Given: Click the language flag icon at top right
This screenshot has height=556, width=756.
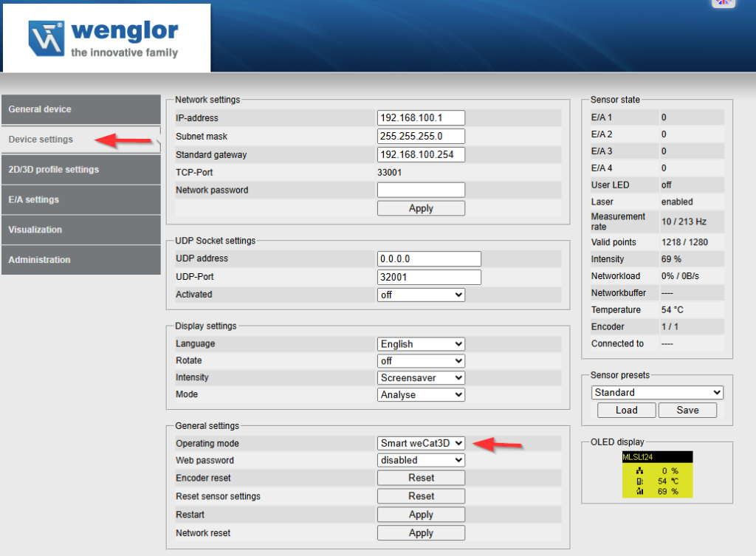Looking at the screenshot, I should (x=724, y=3).
